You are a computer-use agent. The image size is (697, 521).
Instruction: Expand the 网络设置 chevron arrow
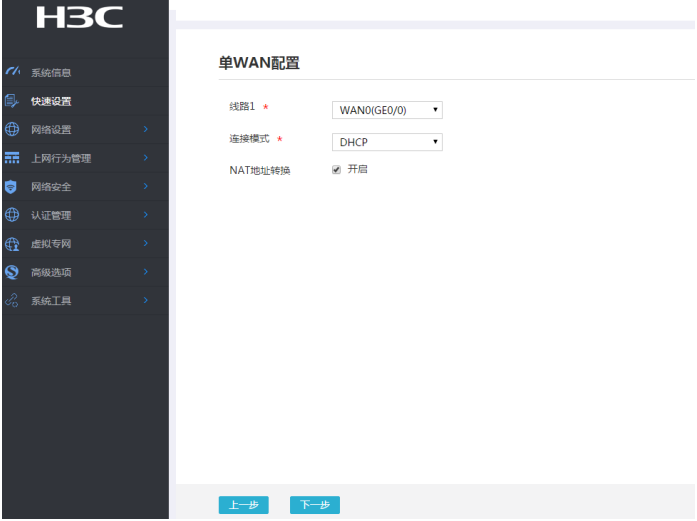coord(146,129)
